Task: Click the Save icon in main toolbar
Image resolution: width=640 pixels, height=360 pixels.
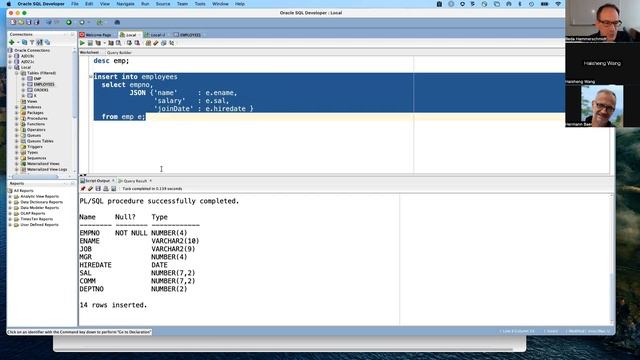Action: (x=29, y=22)
